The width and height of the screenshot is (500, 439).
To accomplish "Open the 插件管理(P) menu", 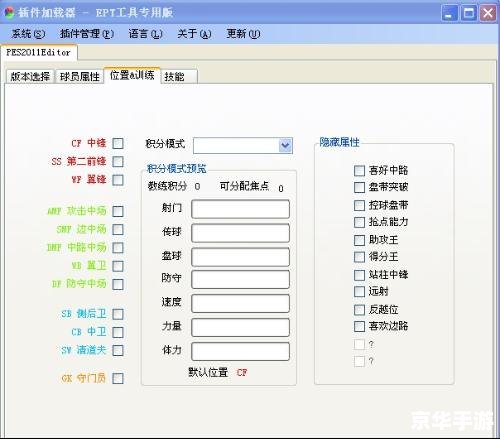I will [x=87, y=34].
